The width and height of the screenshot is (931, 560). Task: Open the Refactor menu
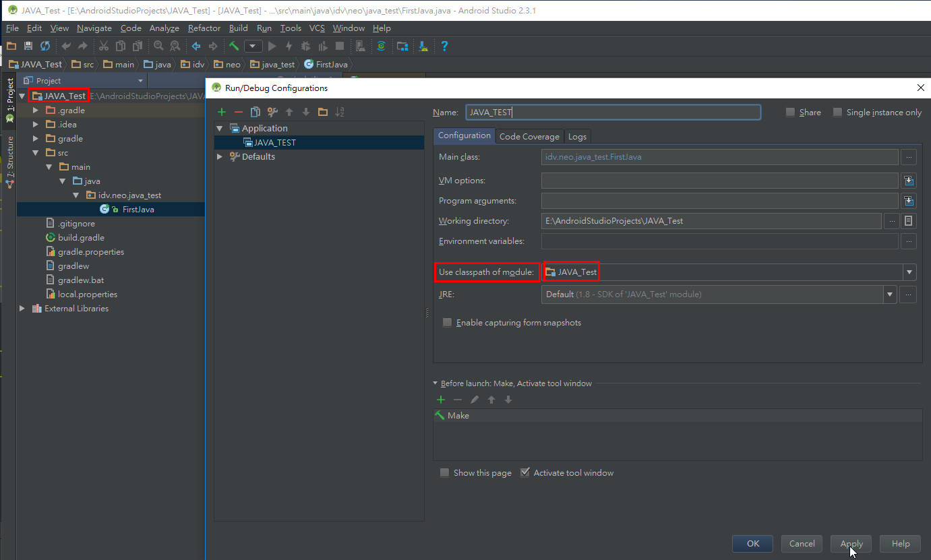point(204,28)
